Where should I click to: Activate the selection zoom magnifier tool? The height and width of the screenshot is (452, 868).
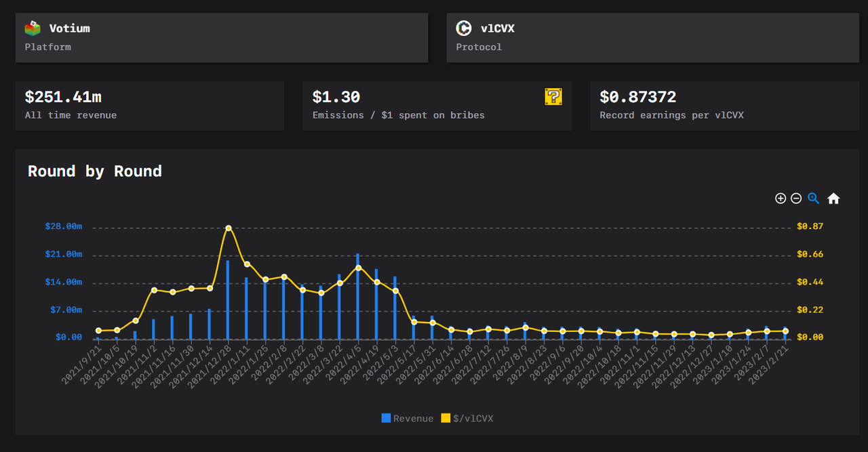pos(814,199)
